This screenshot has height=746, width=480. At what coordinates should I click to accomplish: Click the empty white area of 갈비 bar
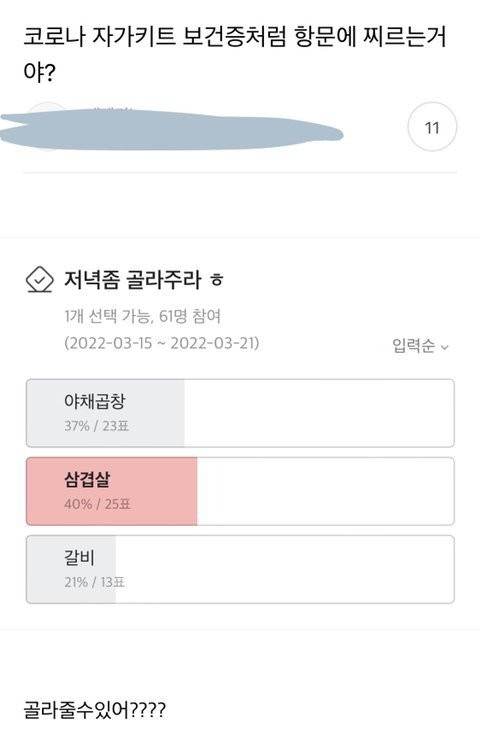(284, 569)
